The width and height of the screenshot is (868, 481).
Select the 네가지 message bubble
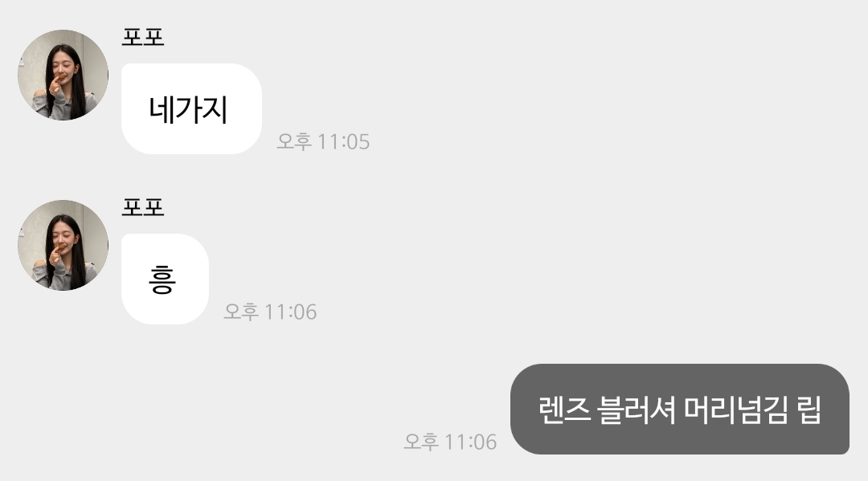point(191,109)
